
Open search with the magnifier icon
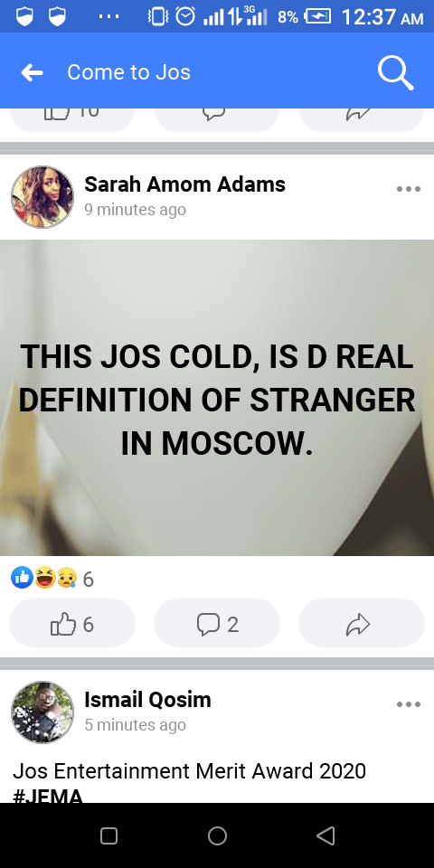click(x=395, y=73)
